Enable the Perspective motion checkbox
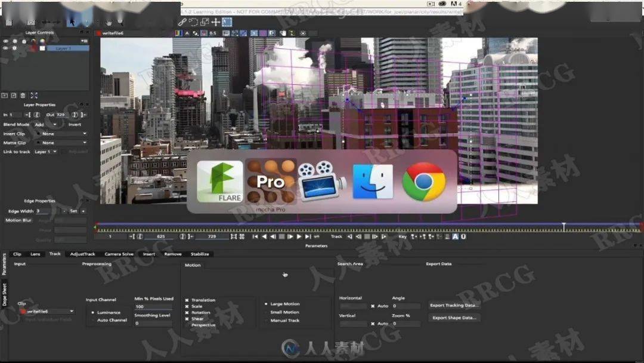The height and width of the screenshot is (363, 644). pyautogui.click(x=187, y=325)
